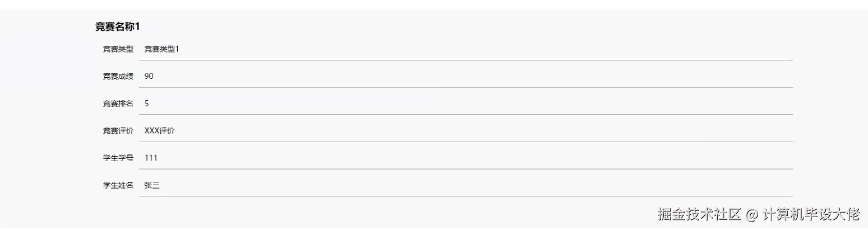Viewport: 868px width, 230px height.
Task: Select the 竞赛排名 field label
Action: click(x=118, y=104)
